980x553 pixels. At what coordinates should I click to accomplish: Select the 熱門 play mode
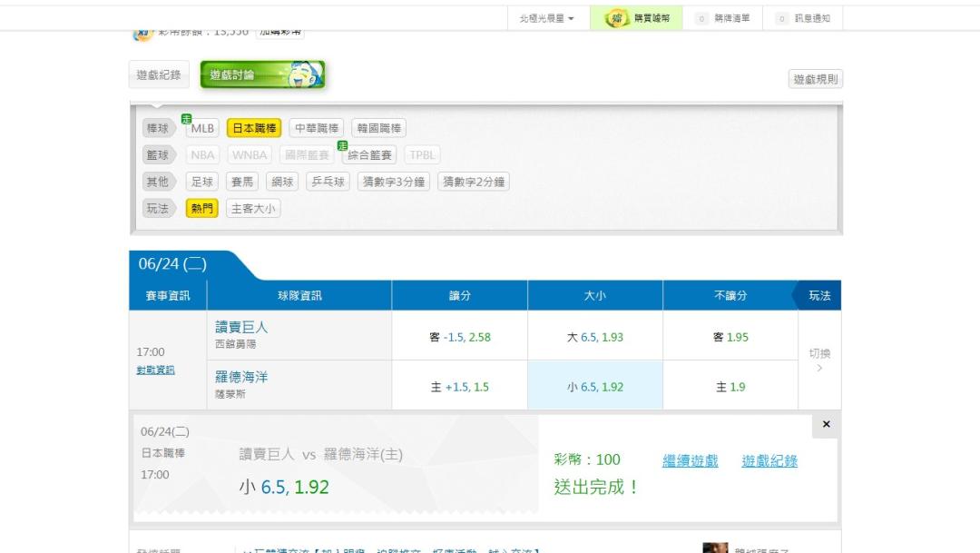(x=201, y=209)
